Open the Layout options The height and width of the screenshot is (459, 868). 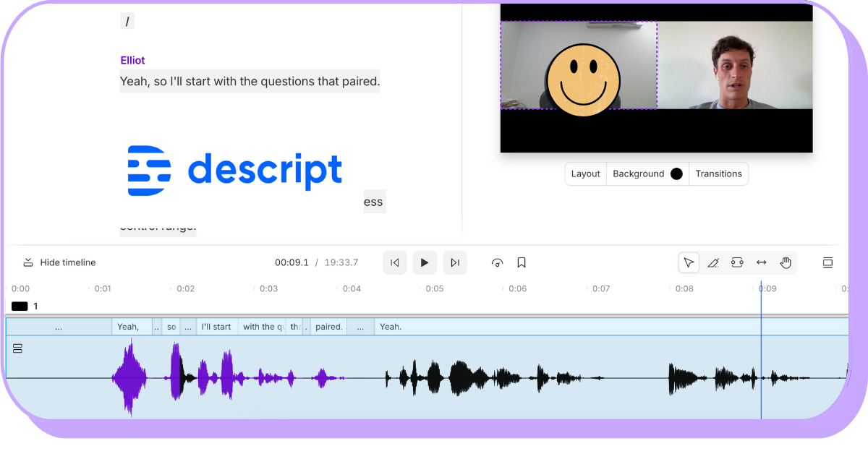tap(585, 173)
